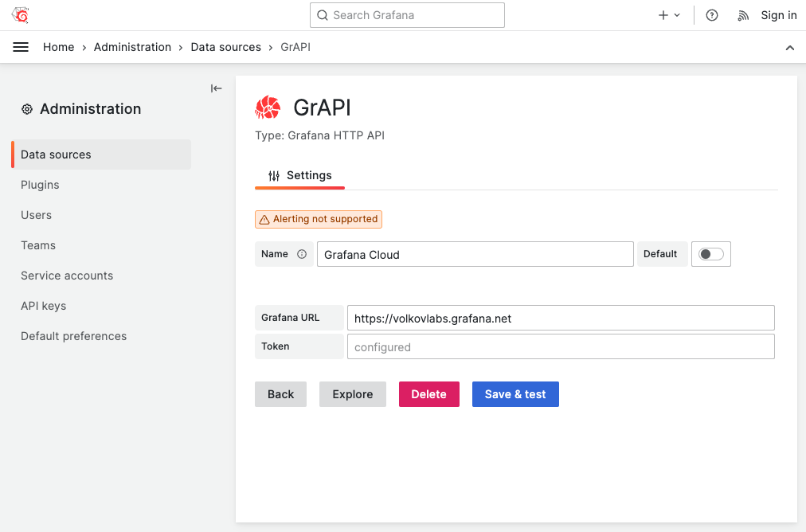The width and height of the screenshot is (806, 532).
Task: Expand the plus New dropdown
Action: (x=669, y=15)
